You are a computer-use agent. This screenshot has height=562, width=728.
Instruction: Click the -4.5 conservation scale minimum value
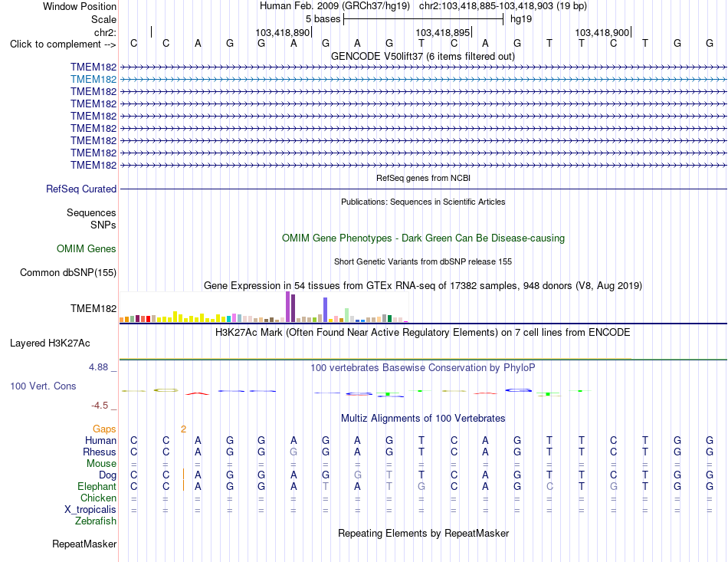click(100, 406)
